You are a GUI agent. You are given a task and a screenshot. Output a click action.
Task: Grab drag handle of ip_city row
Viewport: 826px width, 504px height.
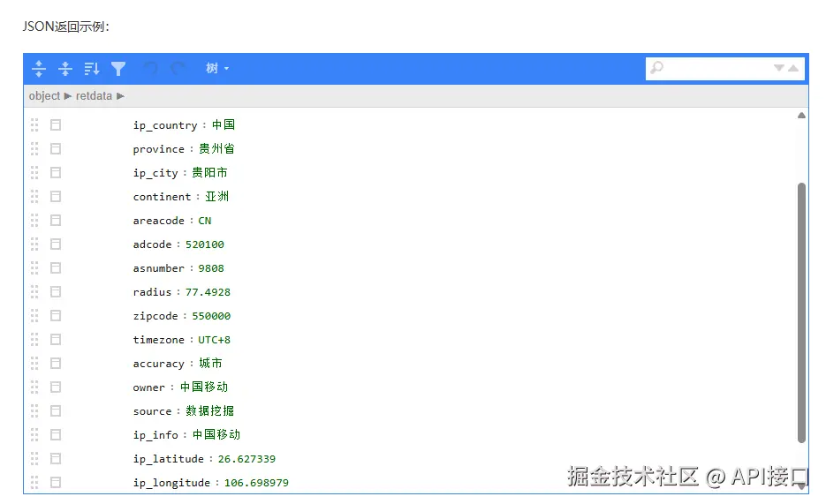(34, 172)
